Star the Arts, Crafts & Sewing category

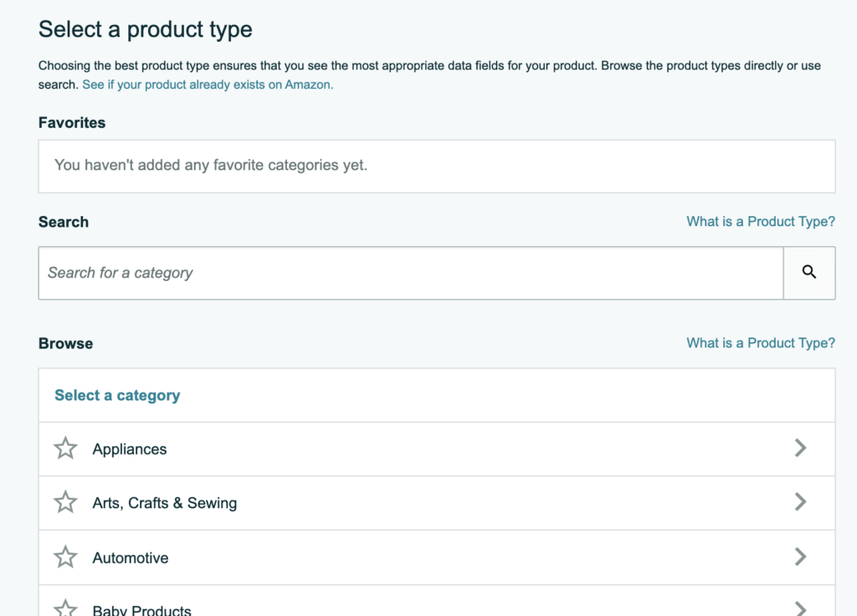65,502
